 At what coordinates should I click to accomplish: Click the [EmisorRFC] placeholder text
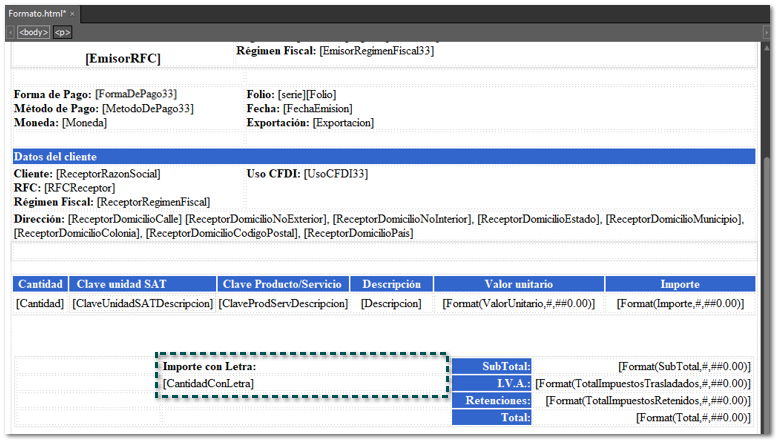pos(122,59)
